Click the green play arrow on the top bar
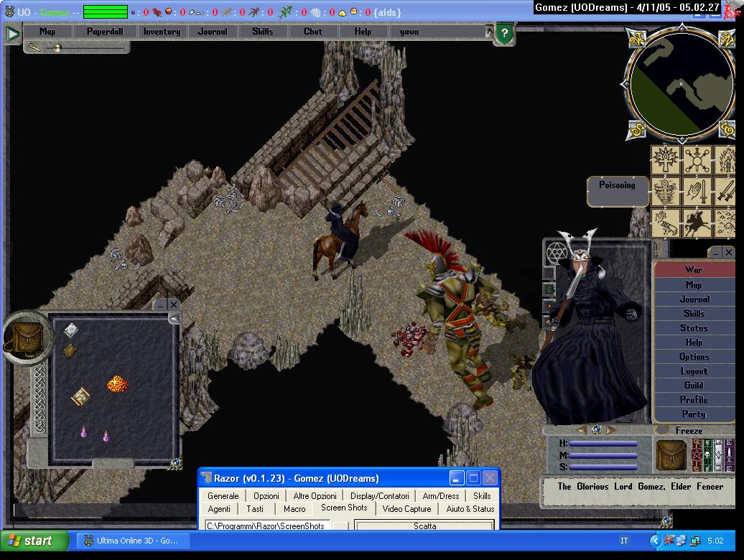The image size is (744, 560). 13,33
